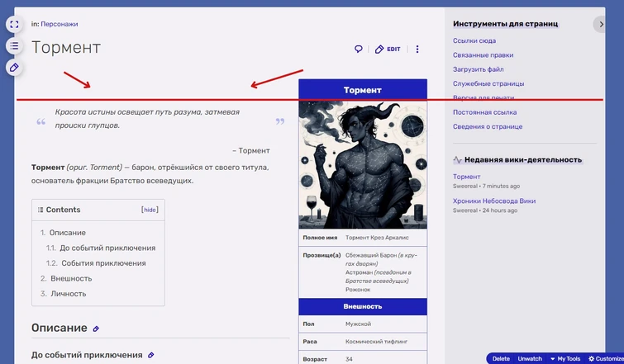Open Customize toolbar settings

(x=606, y=358)
